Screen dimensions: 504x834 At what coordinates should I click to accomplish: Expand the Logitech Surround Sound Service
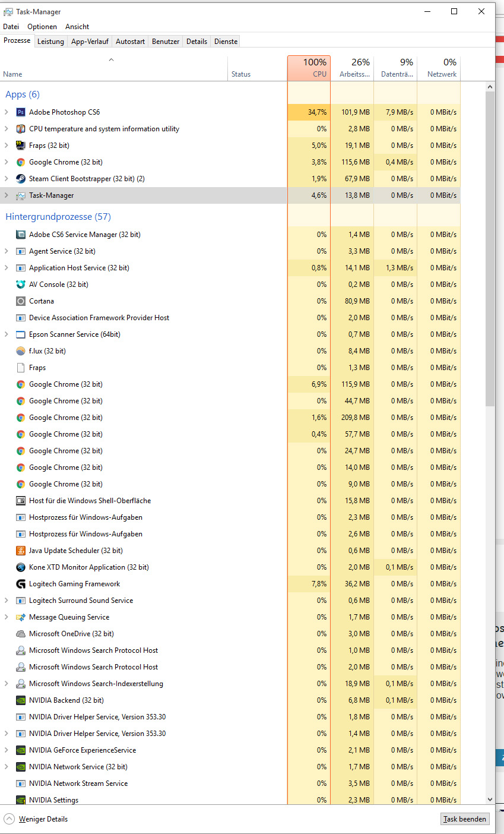(7, 601)
